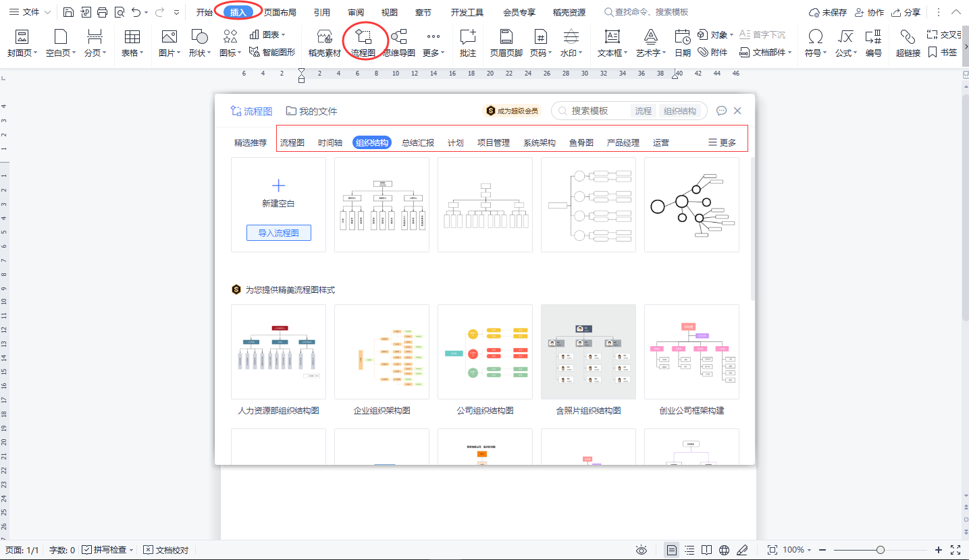Open the 文档部件 dropdown
969x560 pixels.
(x=789, y=53)
